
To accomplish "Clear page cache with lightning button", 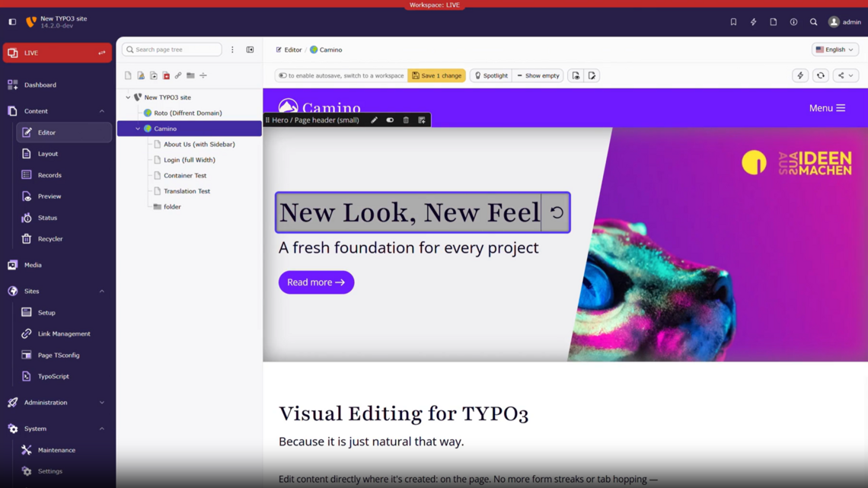I will [x=800, y=76].
